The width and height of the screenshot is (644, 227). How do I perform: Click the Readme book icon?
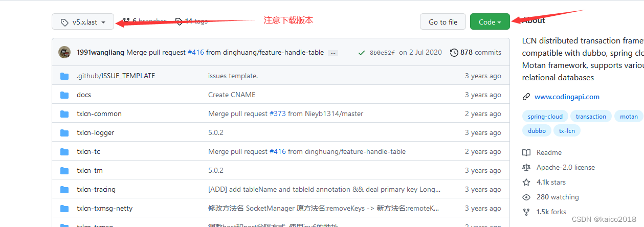526,152
